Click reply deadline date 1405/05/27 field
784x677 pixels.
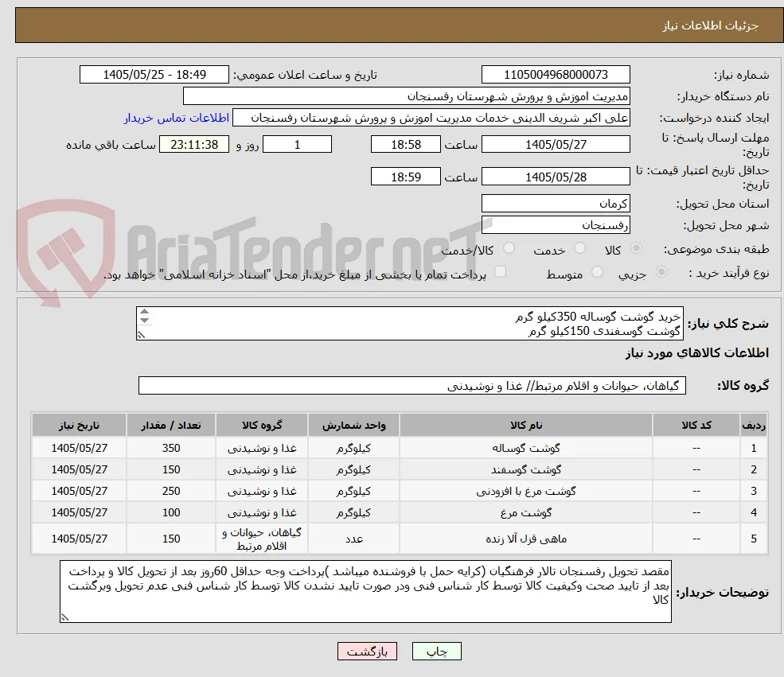tap(556, 145)
